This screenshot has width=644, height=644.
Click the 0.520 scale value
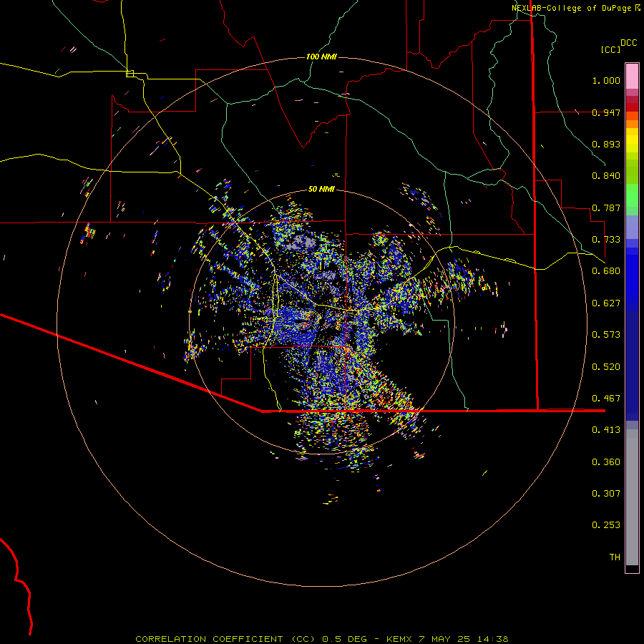coord(606,367)
